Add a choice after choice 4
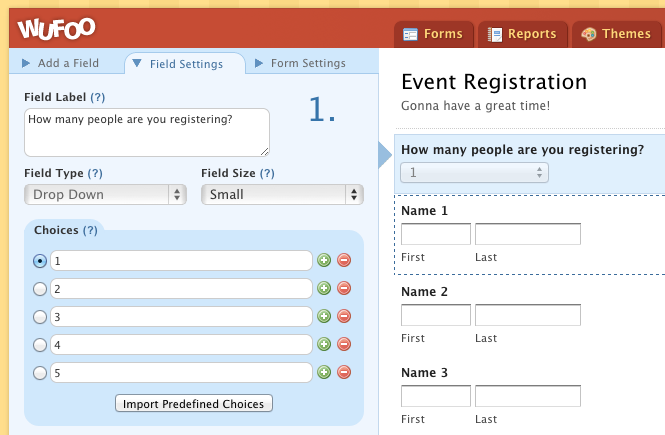Viewport: 665px width, 435px height. (x=324, y=344)
